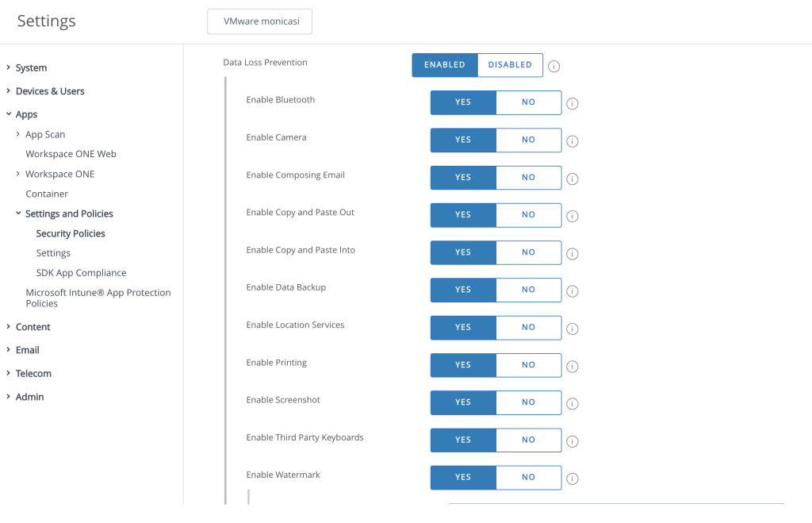Expand the Devices & Users section
Image resolution: width=812 pixels, height=523 pixels.
pos(50,91)
